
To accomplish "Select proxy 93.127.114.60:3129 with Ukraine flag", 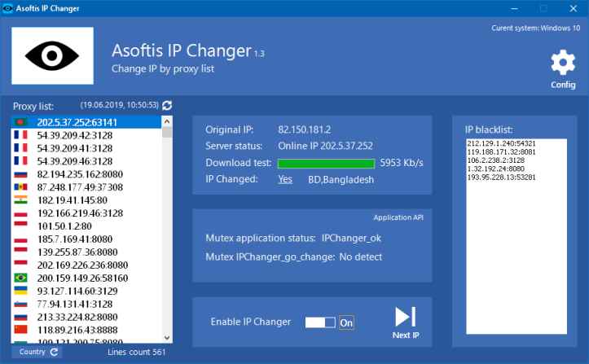I will (x=77, y=291).
